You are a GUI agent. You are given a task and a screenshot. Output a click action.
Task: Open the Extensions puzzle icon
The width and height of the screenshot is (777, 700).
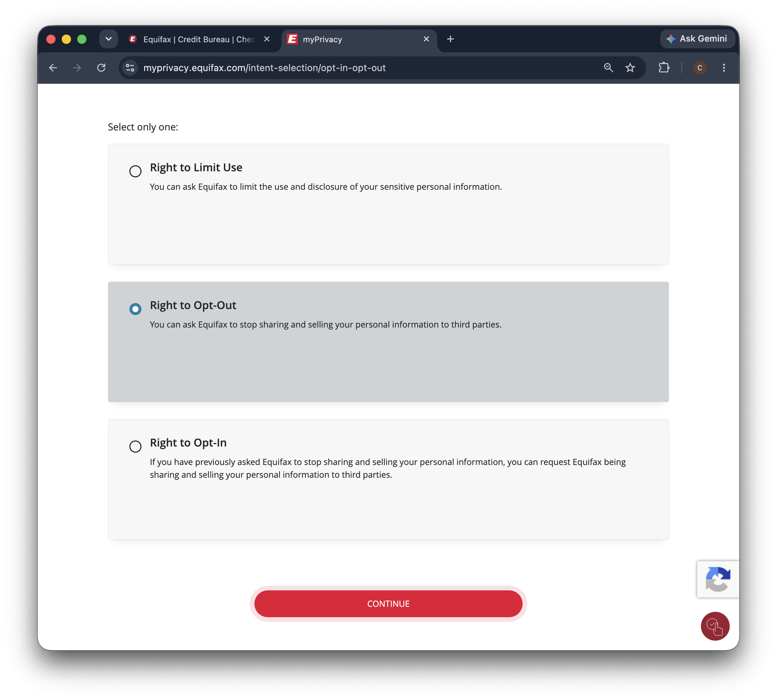(x=664, y=68)
